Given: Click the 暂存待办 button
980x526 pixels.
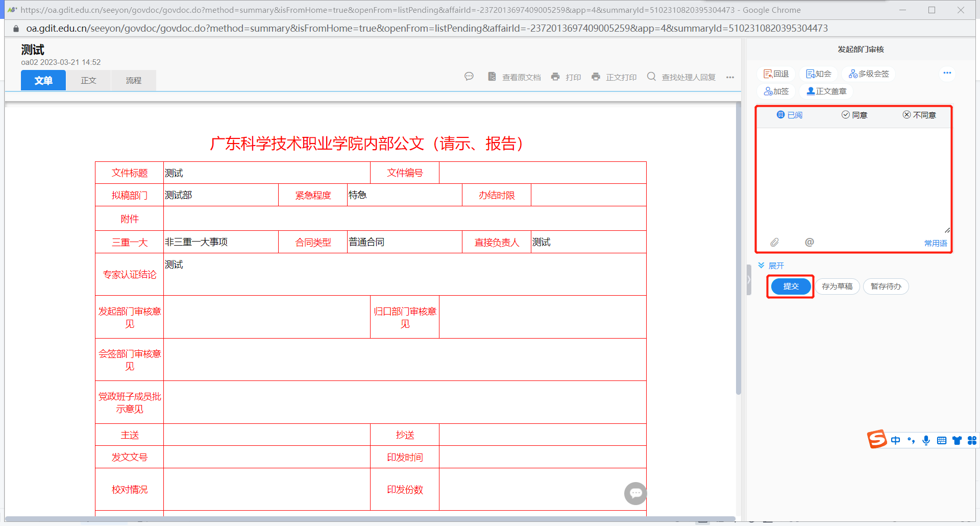Looking at the screenshot, I should [x=886, y=286].
